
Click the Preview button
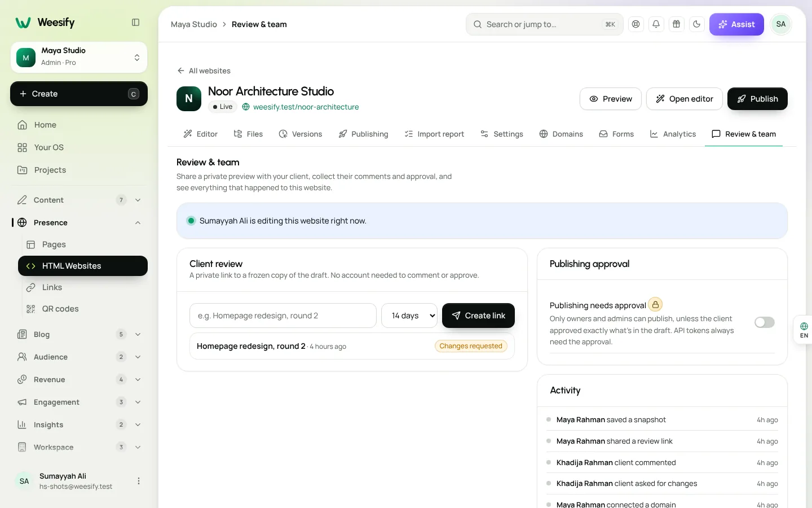[x=611, y=99]
